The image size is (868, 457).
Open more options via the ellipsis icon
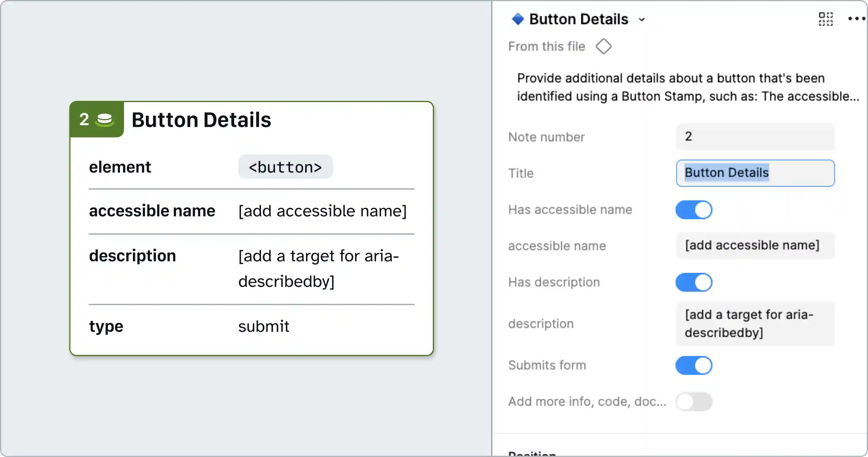856,19
